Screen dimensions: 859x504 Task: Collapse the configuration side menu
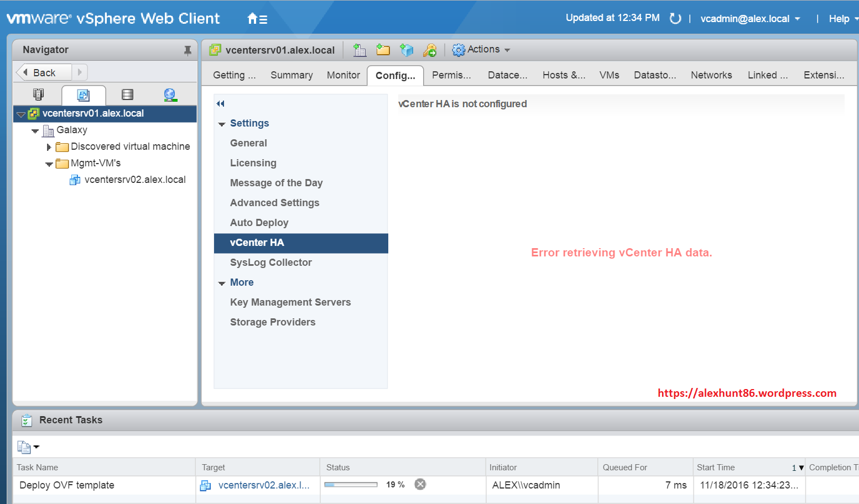221,103
